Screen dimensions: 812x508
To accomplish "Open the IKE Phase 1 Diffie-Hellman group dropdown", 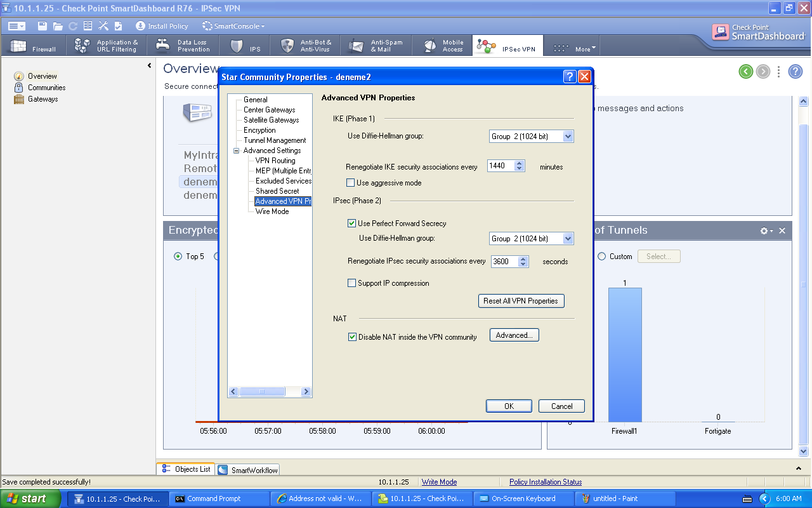I will coord(532,136).
